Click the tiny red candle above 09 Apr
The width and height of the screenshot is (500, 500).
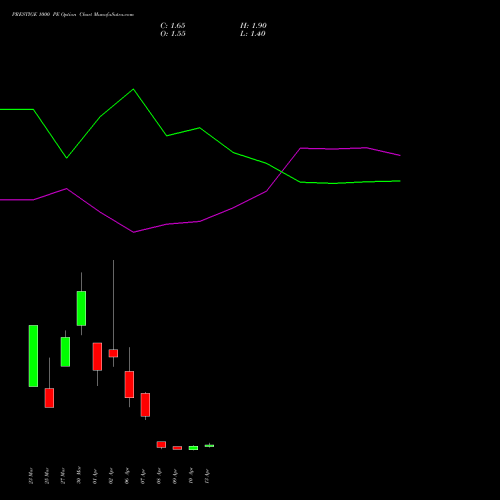[177, 448]
